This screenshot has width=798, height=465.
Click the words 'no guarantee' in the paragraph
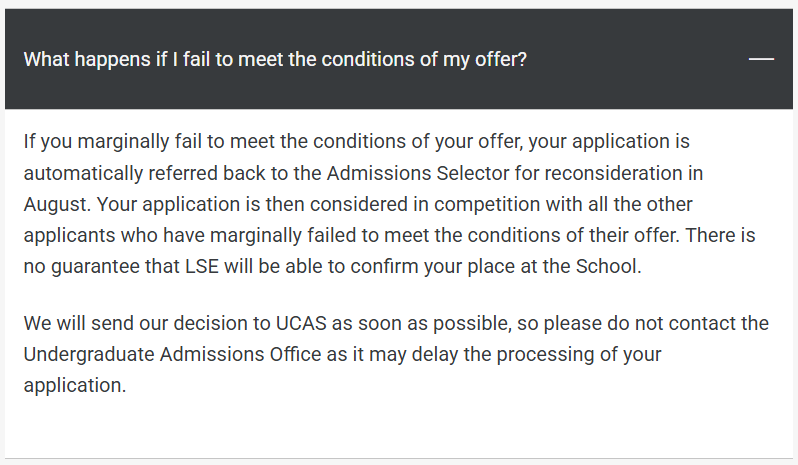point(81,267)
